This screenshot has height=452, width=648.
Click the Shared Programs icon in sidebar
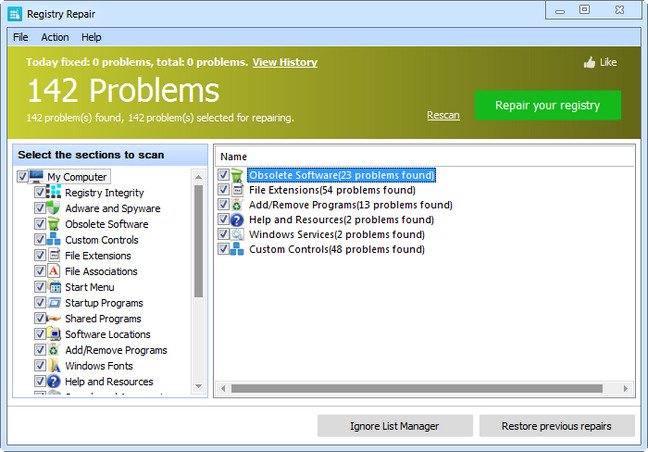pos(55,319)
